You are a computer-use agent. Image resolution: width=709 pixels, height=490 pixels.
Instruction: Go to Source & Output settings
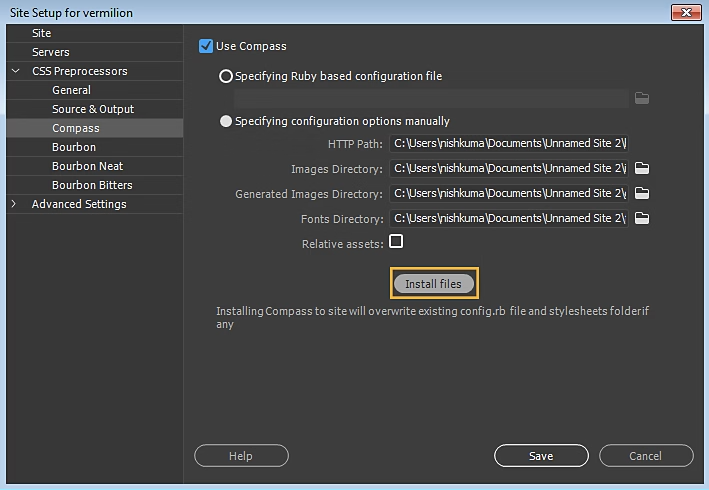pos(93,109)
